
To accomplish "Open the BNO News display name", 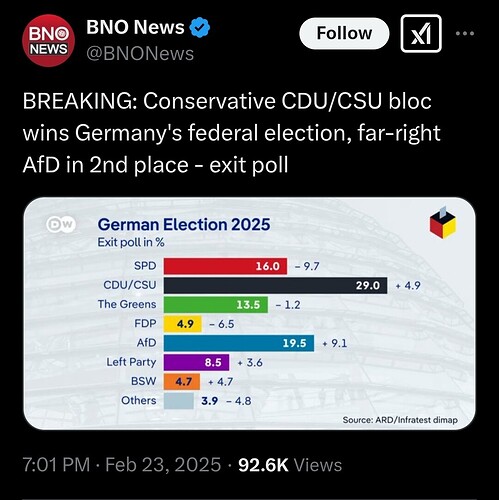I will (135, 27).
